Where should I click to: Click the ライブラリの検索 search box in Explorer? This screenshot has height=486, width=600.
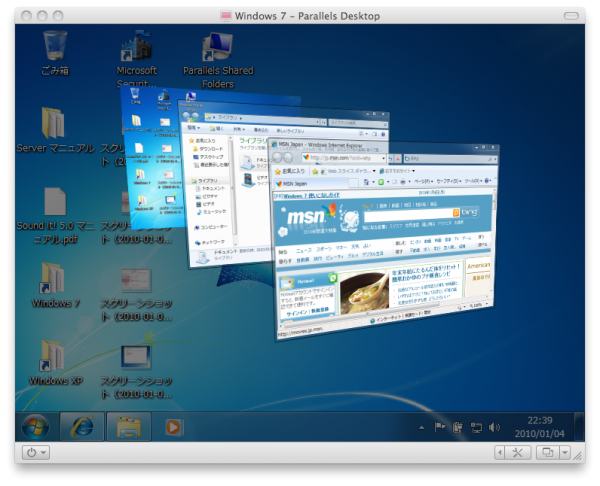[358, 123]
